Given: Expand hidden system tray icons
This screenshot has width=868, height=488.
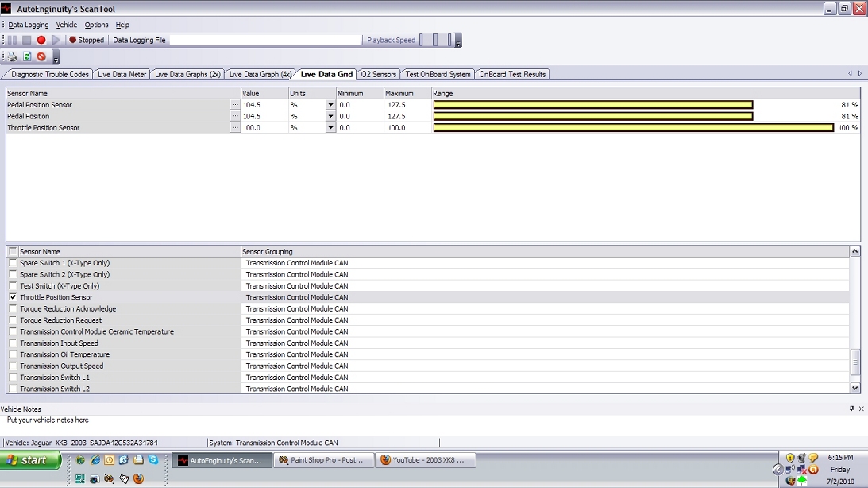Looking at the screenshot, I should [777, 470].
